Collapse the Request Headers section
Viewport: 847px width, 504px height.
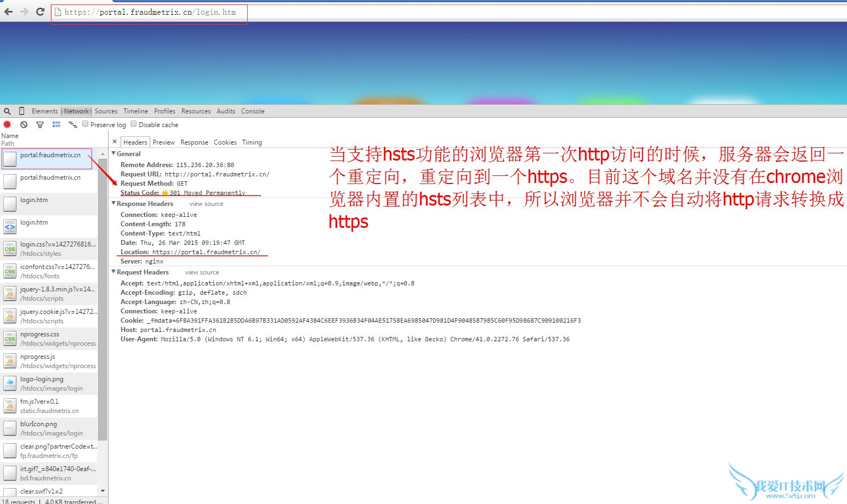(x=114, y=272)
